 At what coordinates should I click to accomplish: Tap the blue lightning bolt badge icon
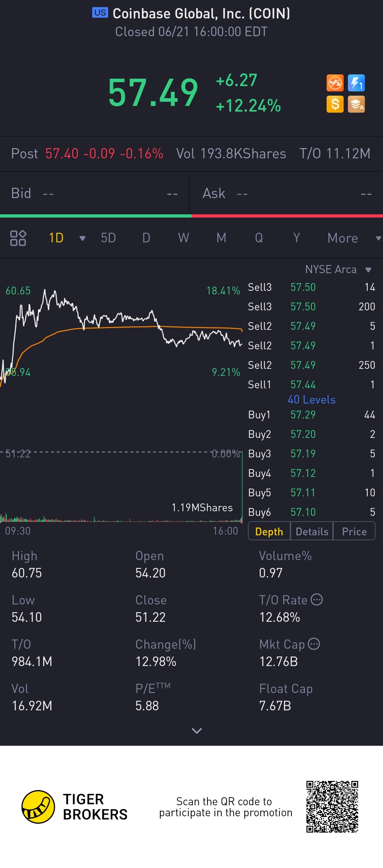pos(356,83)
